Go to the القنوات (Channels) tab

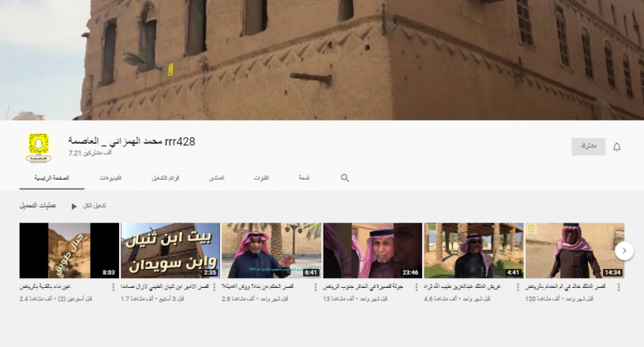pyautogui.click(x=261, y=178)
